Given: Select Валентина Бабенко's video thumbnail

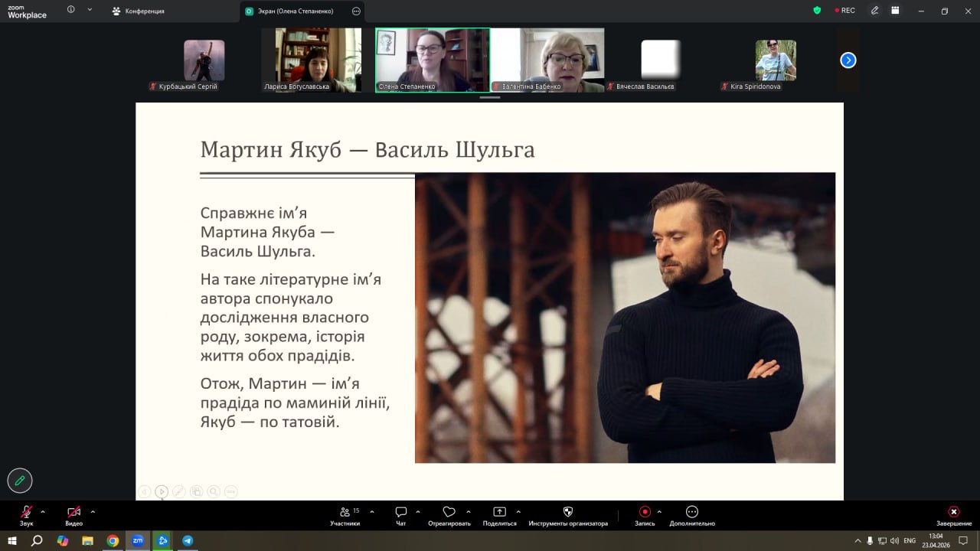Looking at the screenshot, I should 547,60.
